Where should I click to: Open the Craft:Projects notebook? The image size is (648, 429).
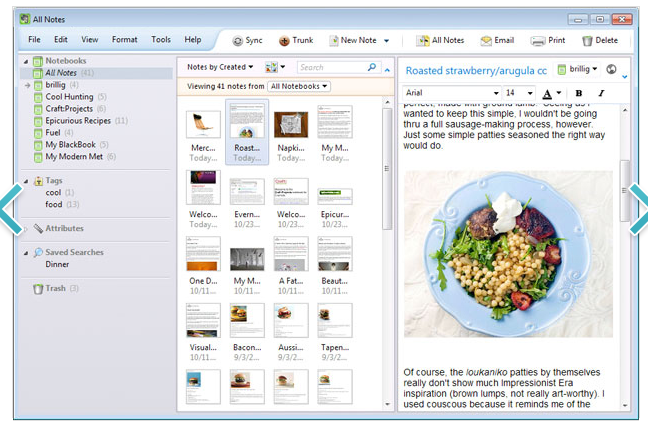[x=69, y=109]
